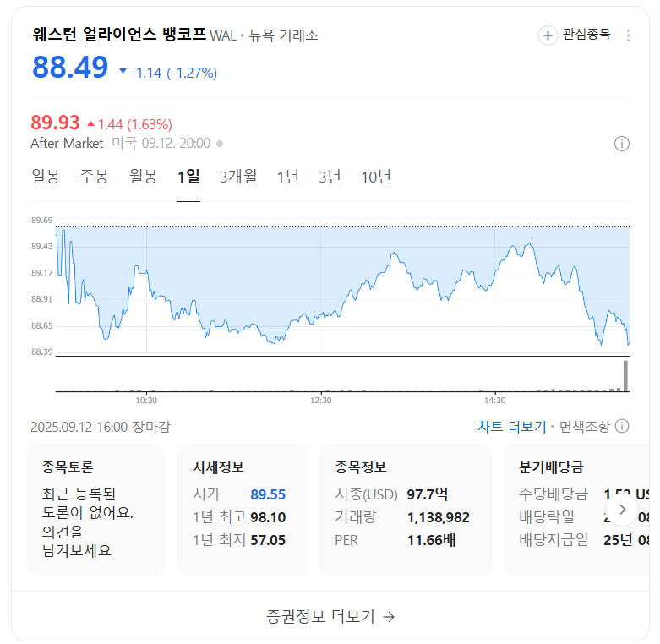Click the PER value 11.66배
Image resolution: width=660 pixels, height=644 pixels.
431,540
